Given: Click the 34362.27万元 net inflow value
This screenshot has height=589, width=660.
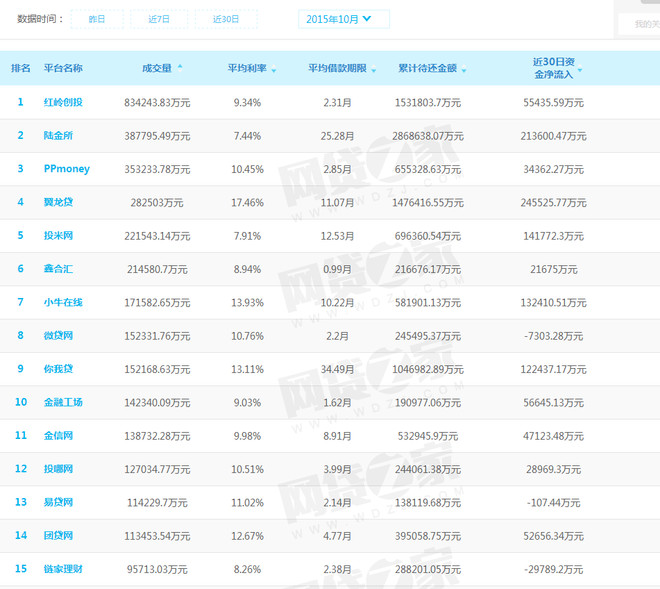Looking at the screenshot, I should 554,169.
